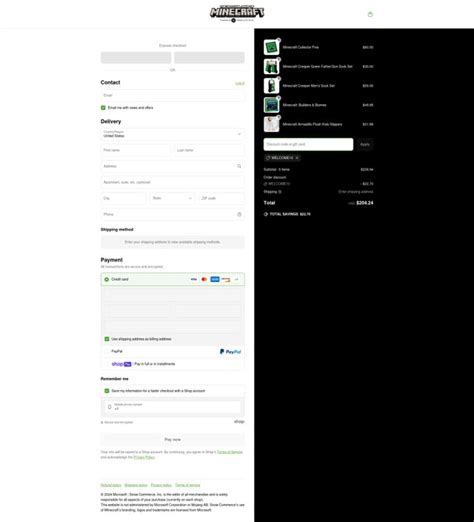This screenshot has height=522, width=474.
Task: Click the PayPal logo
Action: 230,351
